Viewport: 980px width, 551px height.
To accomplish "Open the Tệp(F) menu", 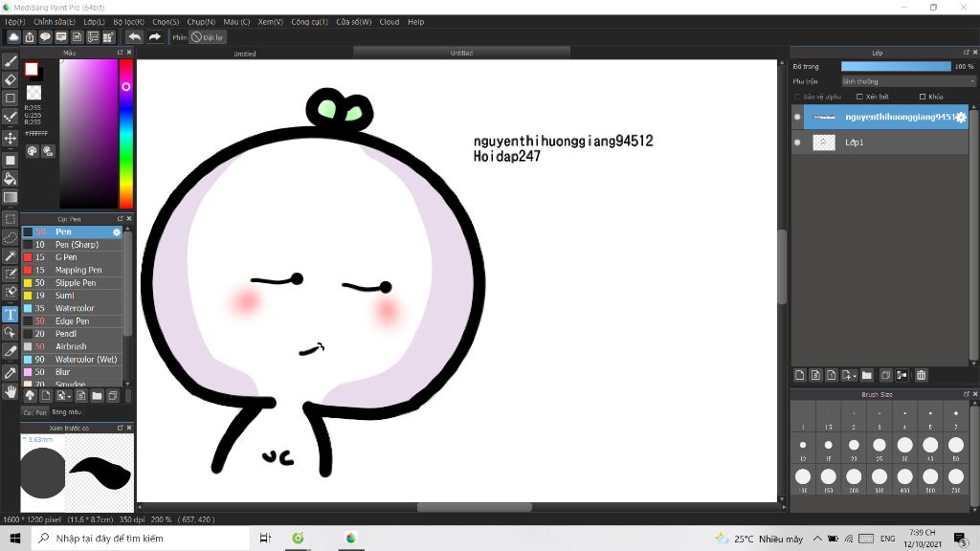I will 14,22.
